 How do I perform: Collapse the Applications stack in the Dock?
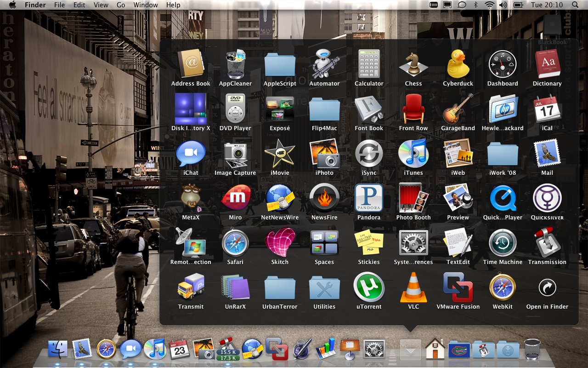411,351
